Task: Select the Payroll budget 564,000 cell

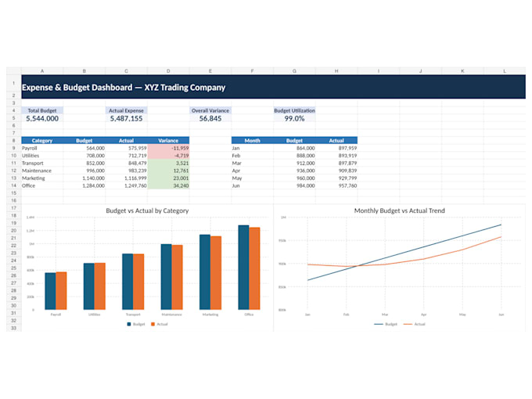Action: (x=84, y=149)
